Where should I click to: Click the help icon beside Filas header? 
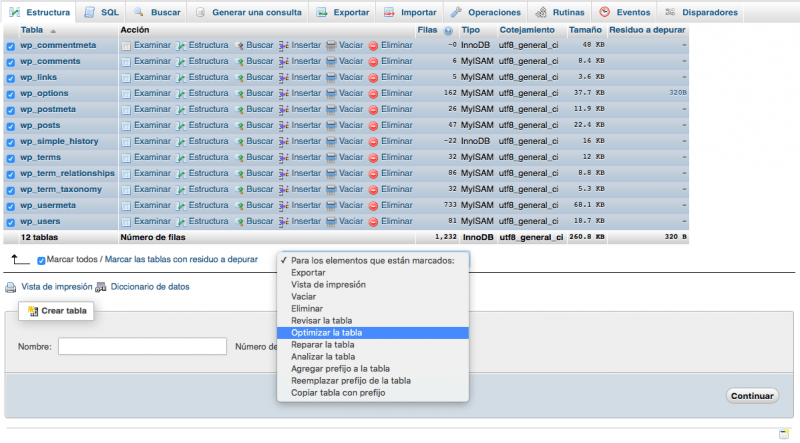(x=448, y=31)
